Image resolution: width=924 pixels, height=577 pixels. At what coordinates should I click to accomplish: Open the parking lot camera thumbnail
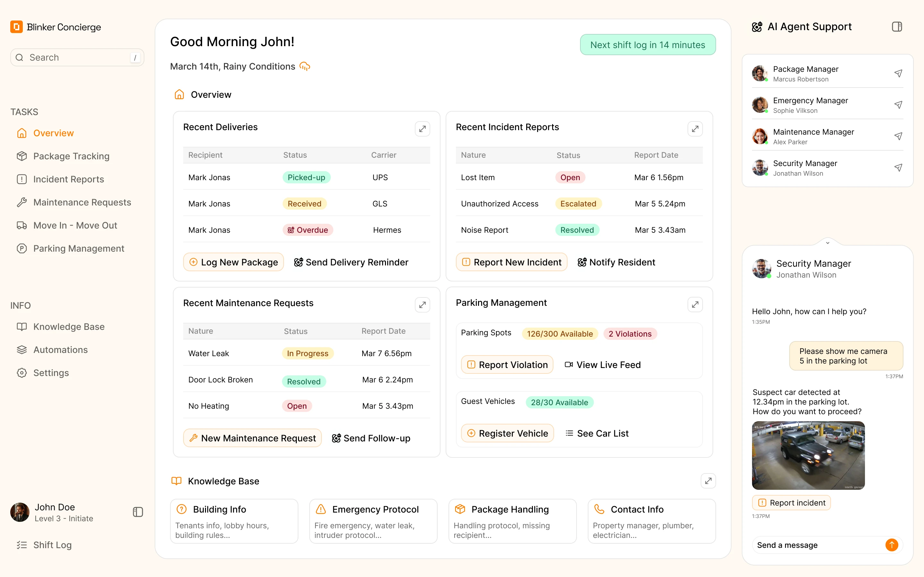tap(808, 455)
